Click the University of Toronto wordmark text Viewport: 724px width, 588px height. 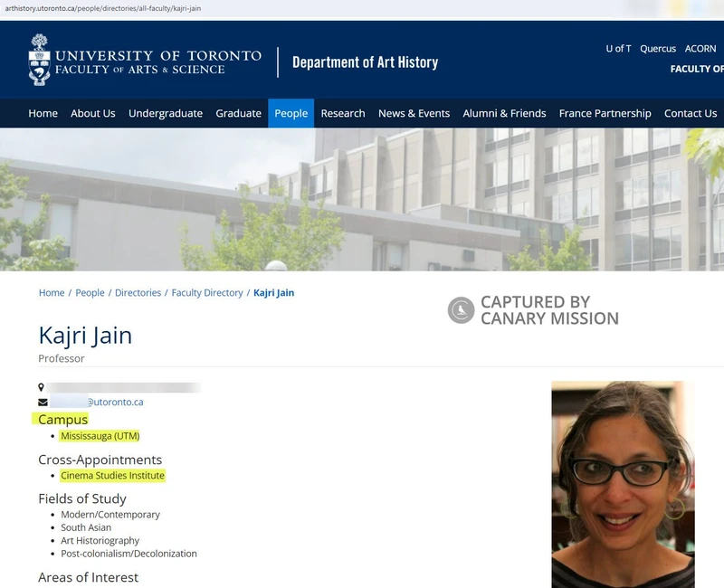(x=158, y=56)
